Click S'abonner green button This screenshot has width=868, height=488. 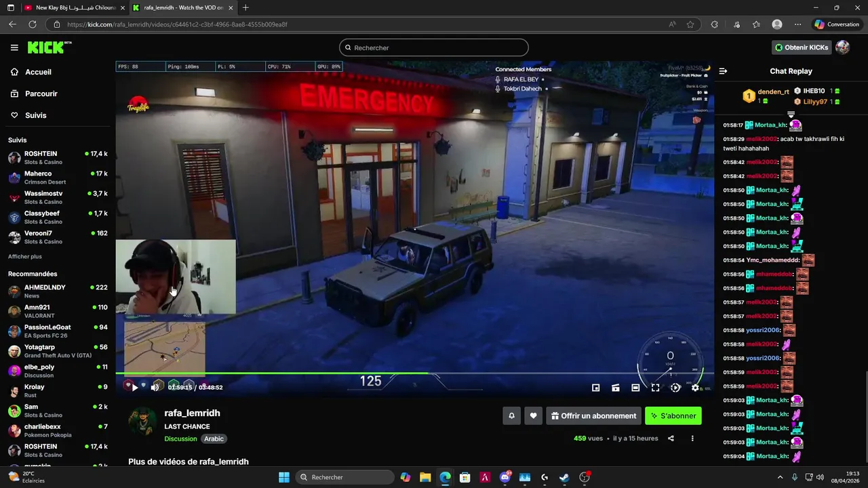pyautogui.click(x=673, y=415)
